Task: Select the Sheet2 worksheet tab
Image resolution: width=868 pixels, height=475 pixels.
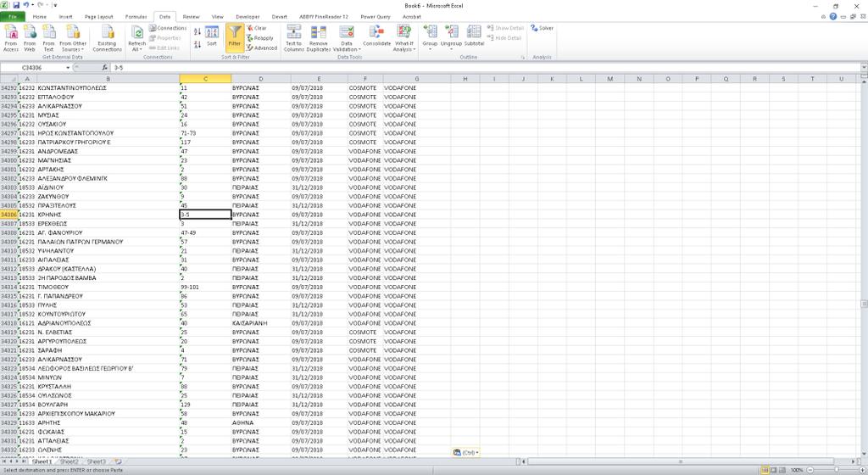Action: tap(69, 461)
